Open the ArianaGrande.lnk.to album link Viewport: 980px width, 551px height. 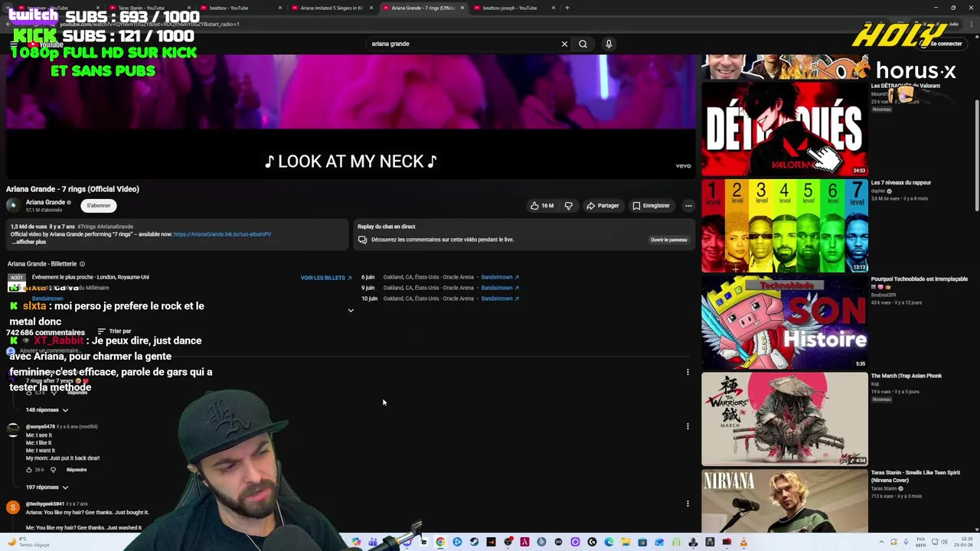(222, 234)
